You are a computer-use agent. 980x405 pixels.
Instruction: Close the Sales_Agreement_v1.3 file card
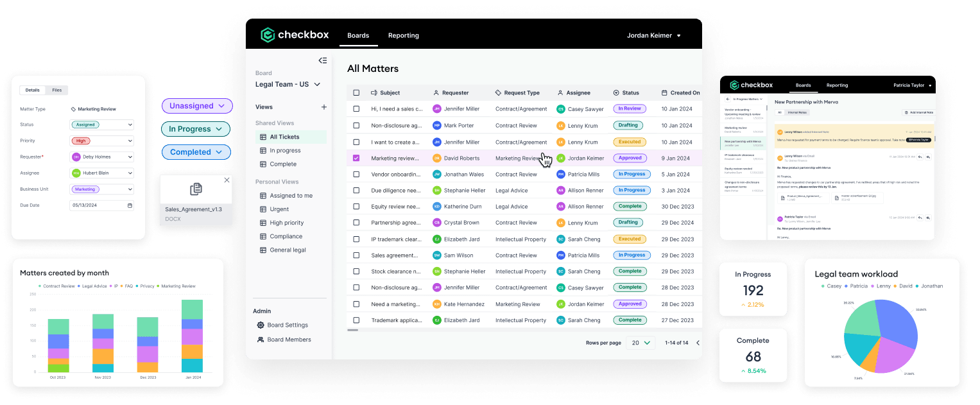pyautogui.click(x=227, y=180)
